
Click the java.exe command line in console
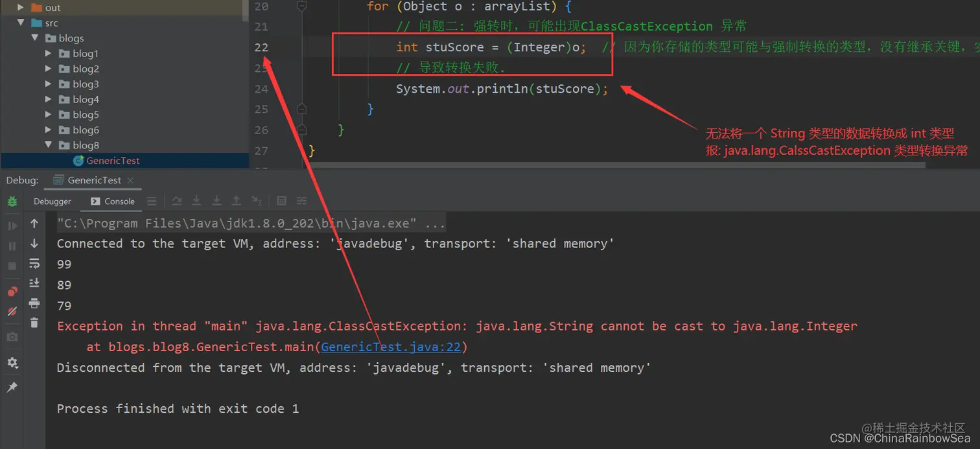[x=251, y=223]
